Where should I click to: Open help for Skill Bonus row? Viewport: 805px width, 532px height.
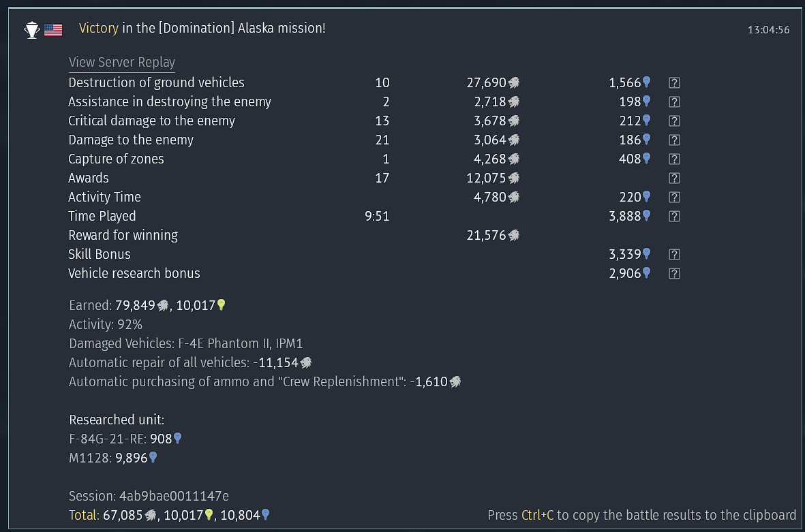(674, 254)
